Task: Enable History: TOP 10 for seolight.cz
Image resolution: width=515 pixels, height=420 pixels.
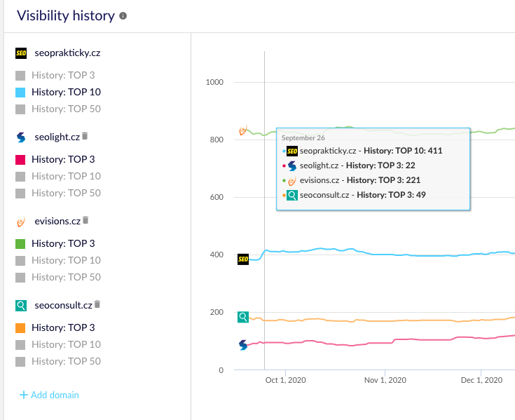Action: [x=58, y=177]
